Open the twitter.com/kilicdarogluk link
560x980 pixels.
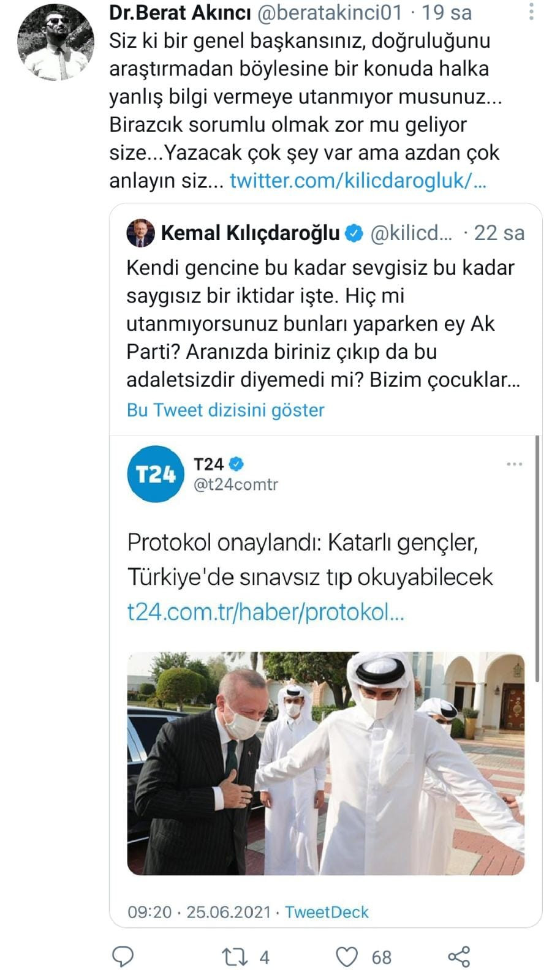click(358, 181)
